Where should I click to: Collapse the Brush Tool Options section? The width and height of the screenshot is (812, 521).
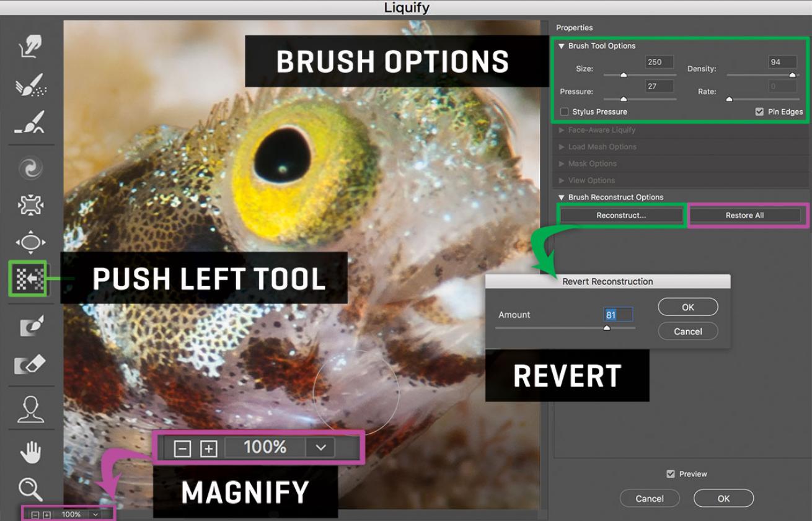click(562, 46)
